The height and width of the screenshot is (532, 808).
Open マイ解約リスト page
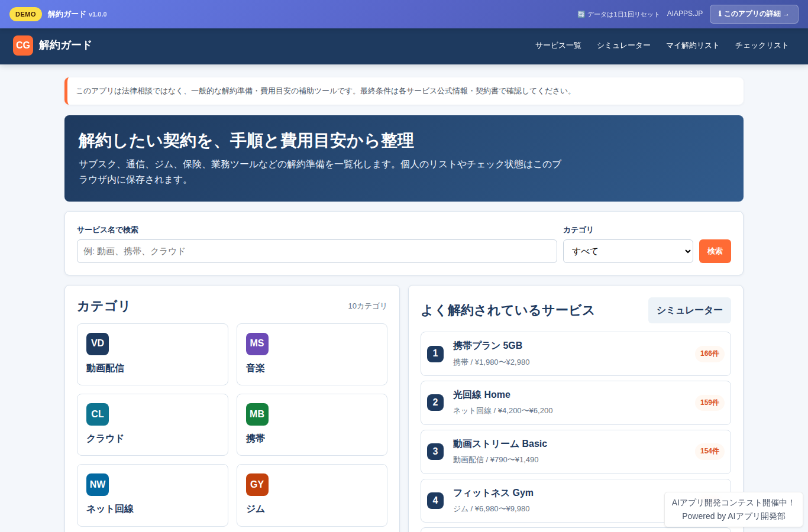[x=693, y=46]
